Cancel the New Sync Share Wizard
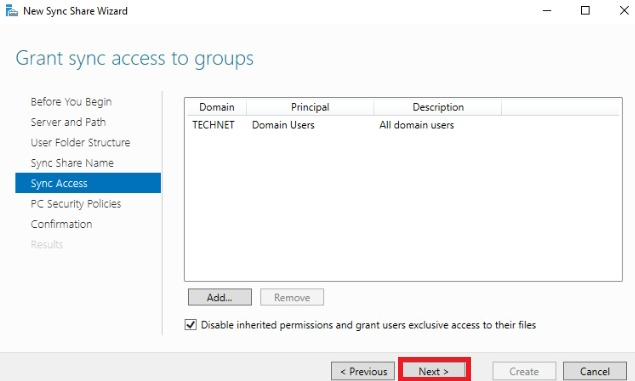Image resolution: width=635 pixels, height=381 pixels. [x=595, y=371]
